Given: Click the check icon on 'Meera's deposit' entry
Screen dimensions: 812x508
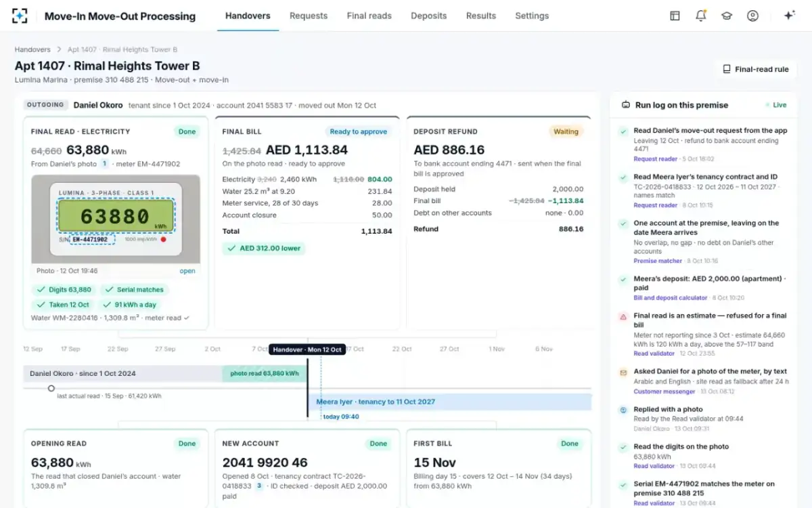Looking at the screenshot, I should [x=623, y=279].
